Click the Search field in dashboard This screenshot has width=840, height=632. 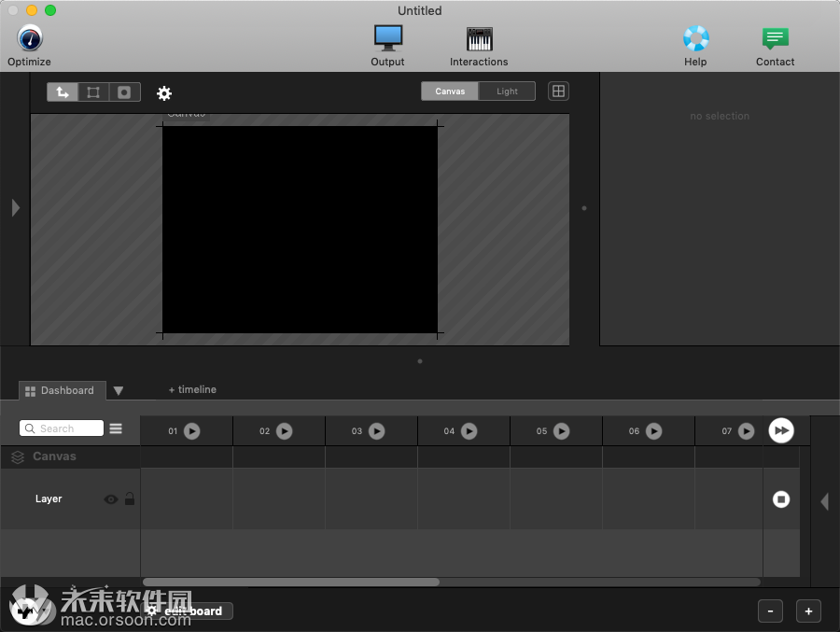click(62, 428)
